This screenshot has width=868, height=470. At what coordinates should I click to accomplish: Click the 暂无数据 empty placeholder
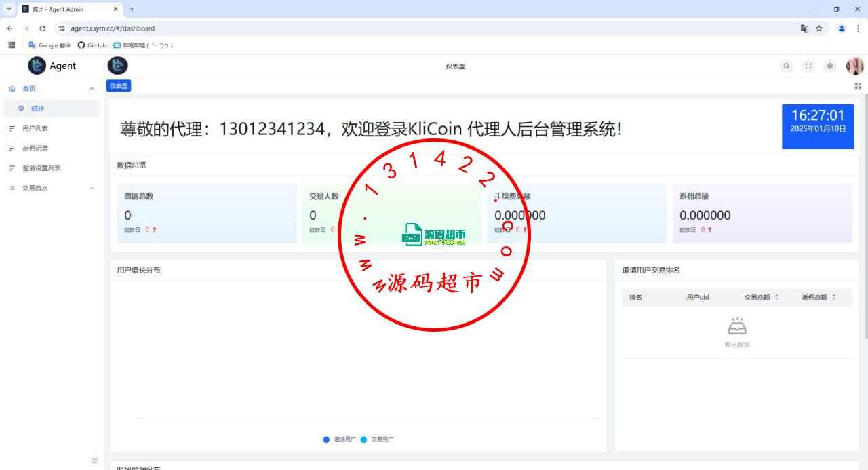[737, 333]
